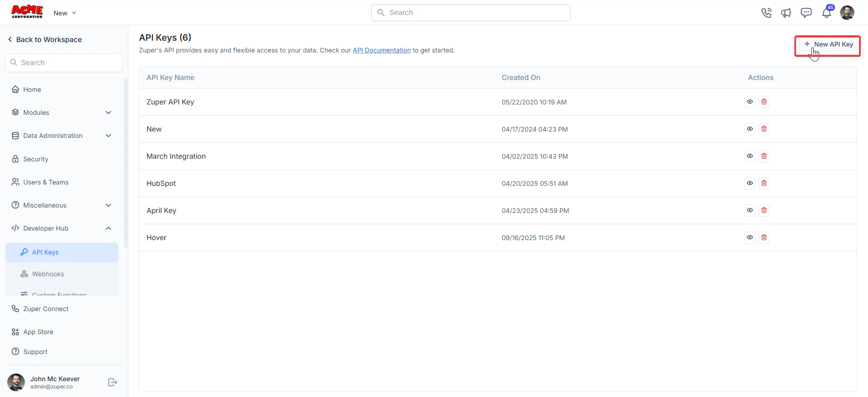Viewport: 868px width, 397px height.
Task: Delete the HubSpot API key
Action: pyautogui.click(x=764, y=183)
